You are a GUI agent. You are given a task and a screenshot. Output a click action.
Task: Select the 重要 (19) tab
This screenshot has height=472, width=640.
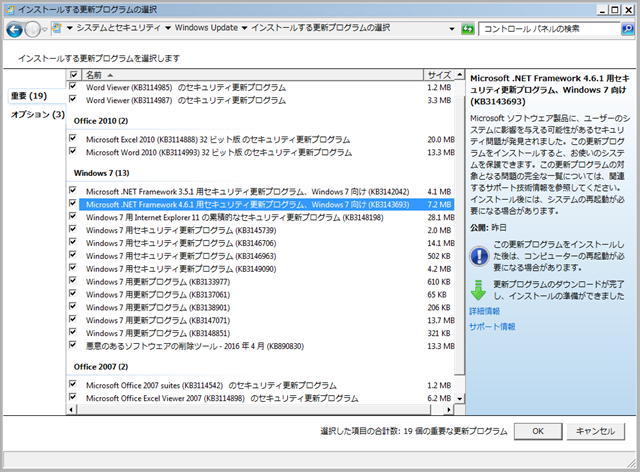(x=29, y=96)
